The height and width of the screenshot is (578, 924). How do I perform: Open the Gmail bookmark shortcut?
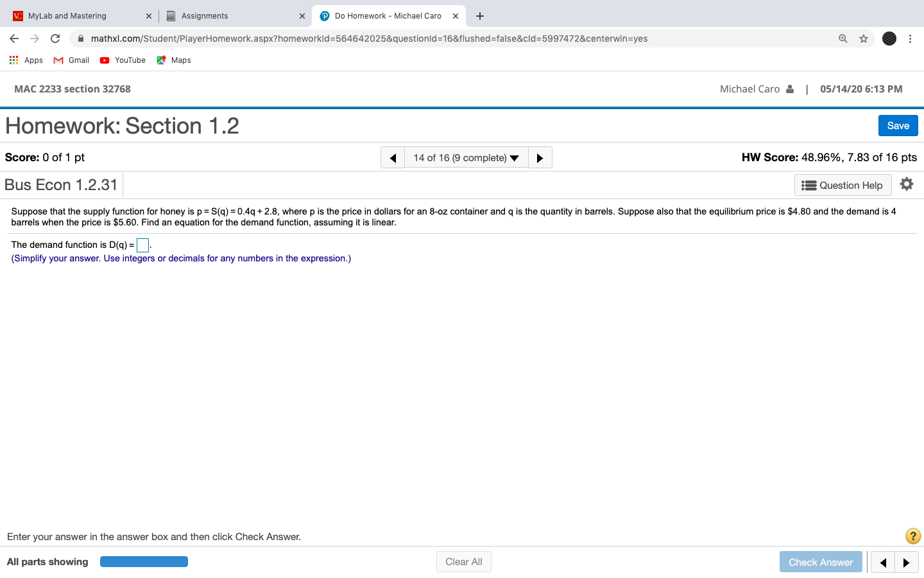click(71, 60)
